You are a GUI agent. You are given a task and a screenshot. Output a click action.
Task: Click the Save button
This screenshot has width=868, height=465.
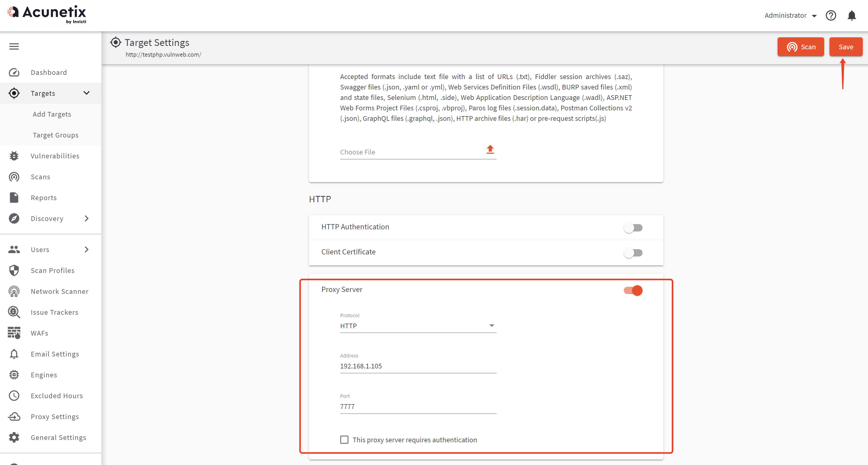tap(845, 47)
